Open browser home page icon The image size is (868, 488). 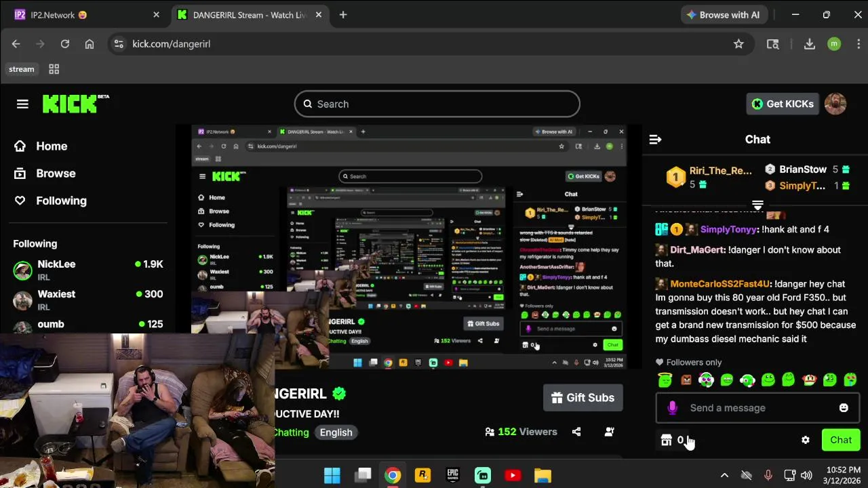click(90, 44)
